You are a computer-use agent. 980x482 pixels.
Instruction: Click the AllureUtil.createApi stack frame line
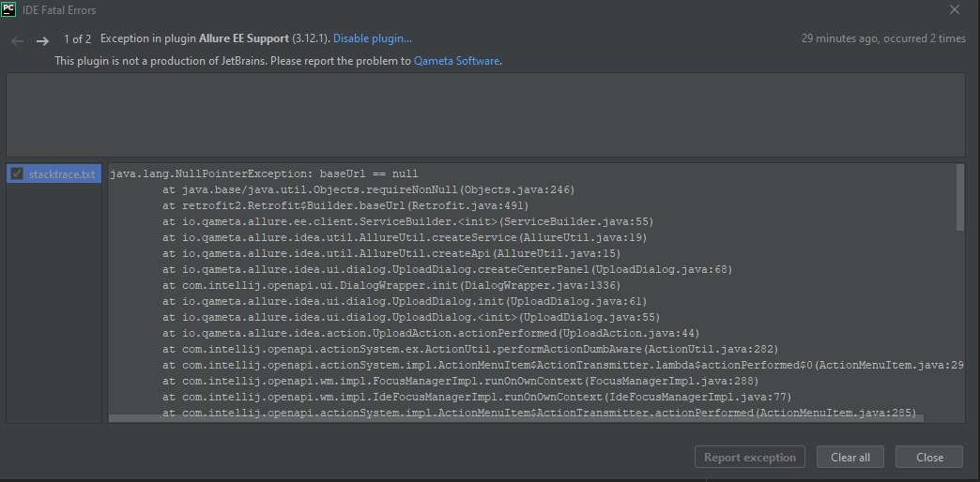pos(391,253)
